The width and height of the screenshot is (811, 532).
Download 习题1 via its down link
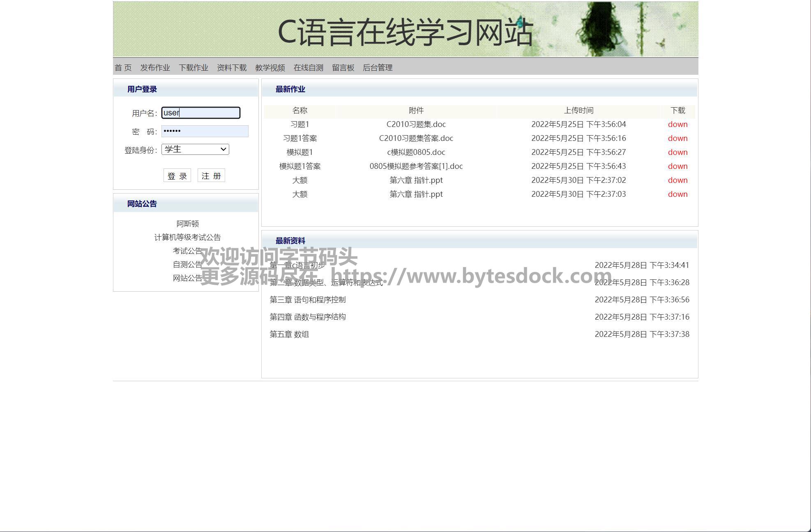(677, 124)
